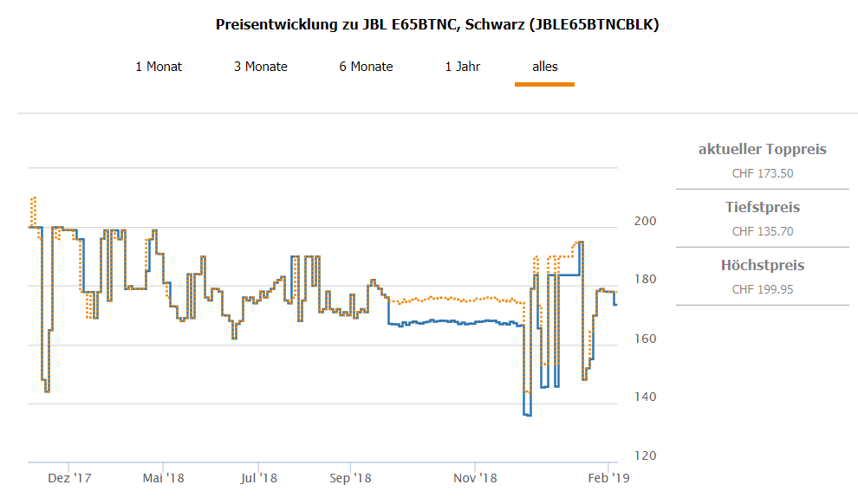The image size is (858, 504).
Task: Click the Sep '18 axis label
Action: point(350,477)
